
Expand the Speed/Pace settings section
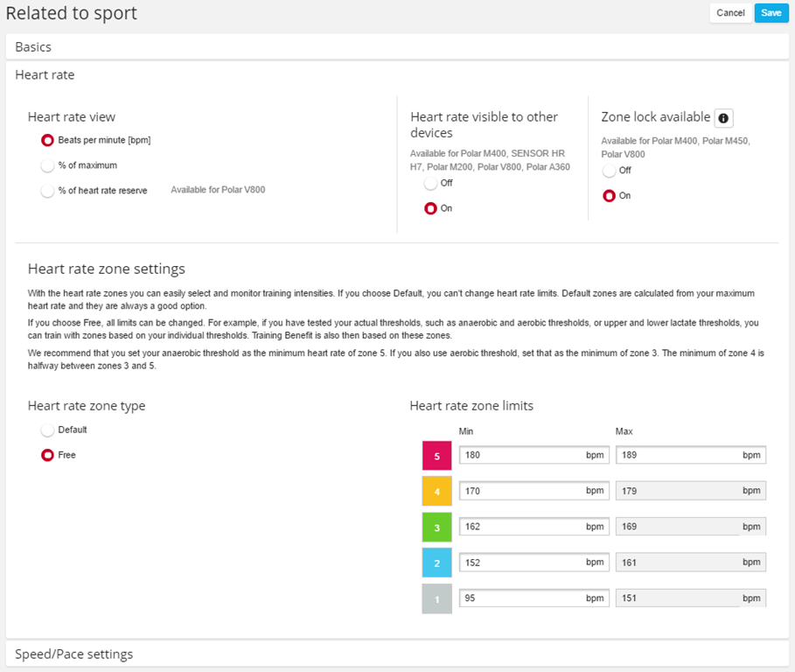point(73,654)
